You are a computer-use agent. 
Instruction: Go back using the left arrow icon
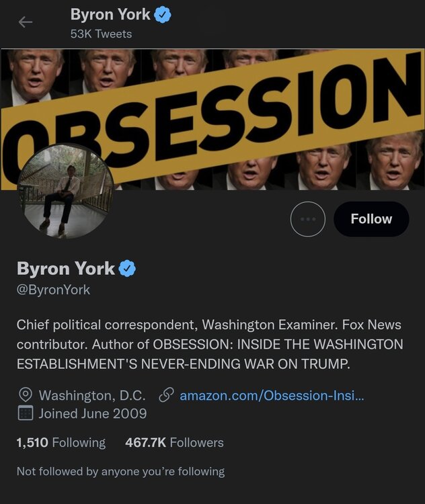[26, 22]
